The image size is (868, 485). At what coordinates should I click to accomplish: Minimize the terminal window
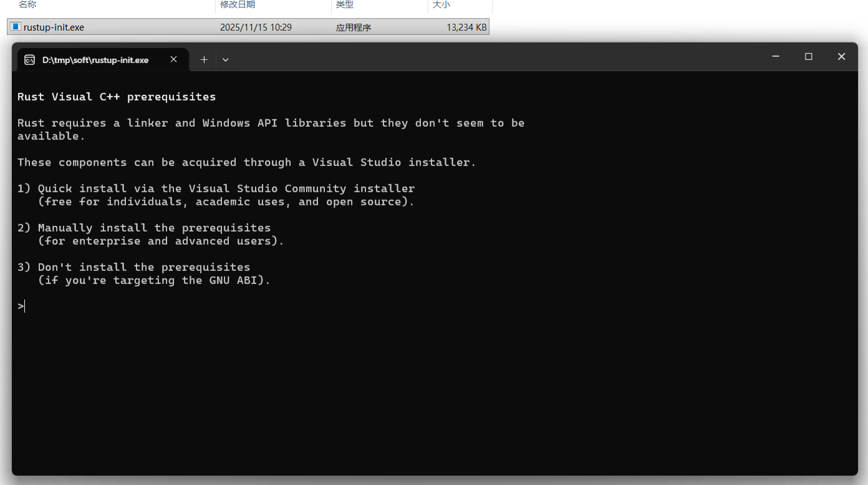click(x=776, y=57)
